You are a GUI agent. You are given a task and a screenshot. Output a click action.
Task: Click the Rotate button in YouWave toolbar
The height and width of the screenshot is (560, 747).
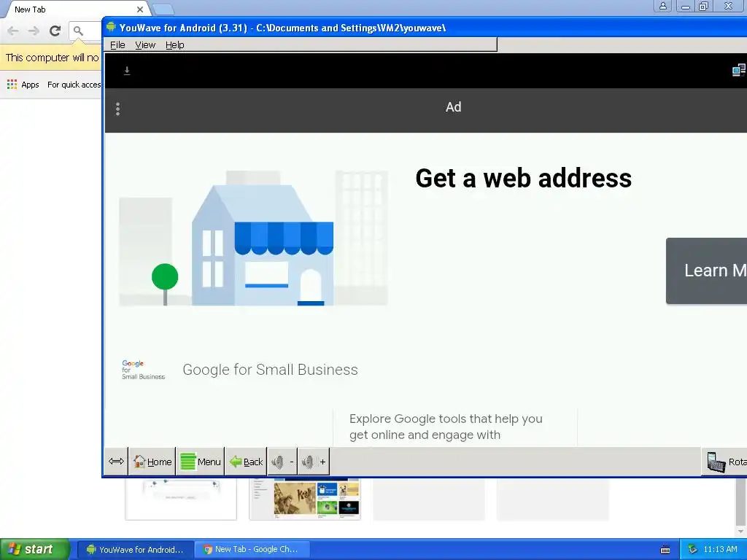click(724, 462)
